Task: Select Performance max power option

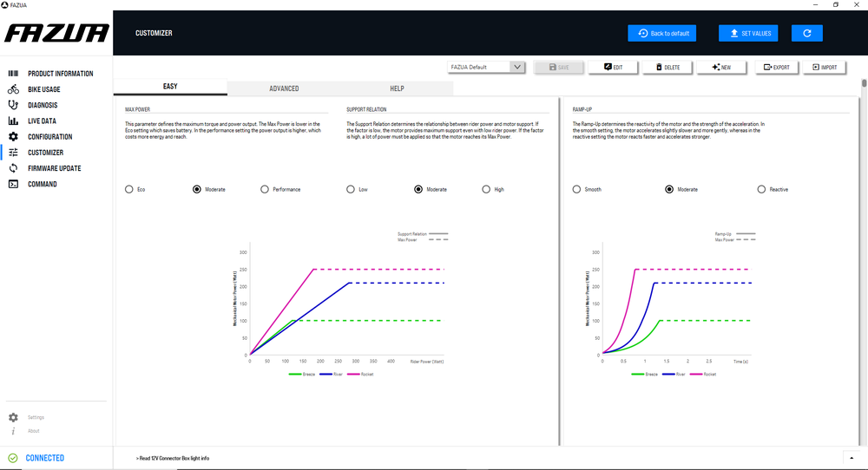Action: [265, 189]
